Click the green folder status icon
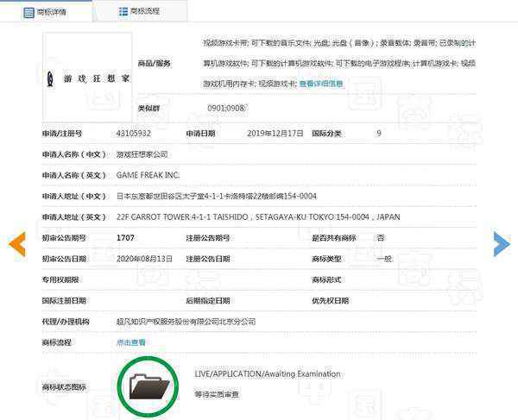Viewport: 518px width, 420px height. [x=148, y=386]
